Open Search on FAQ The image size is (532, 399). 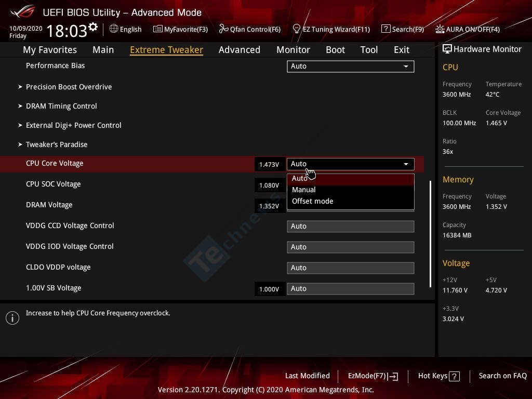point(502,376)
